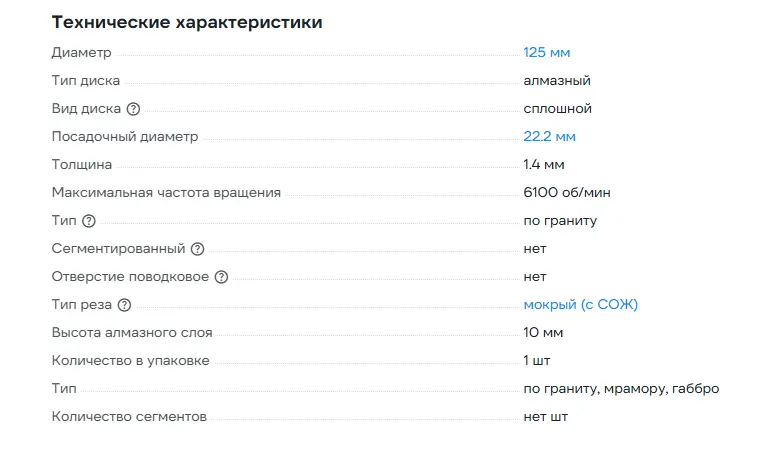Click question mark beside Сегментированный

(x=197, y=249)
